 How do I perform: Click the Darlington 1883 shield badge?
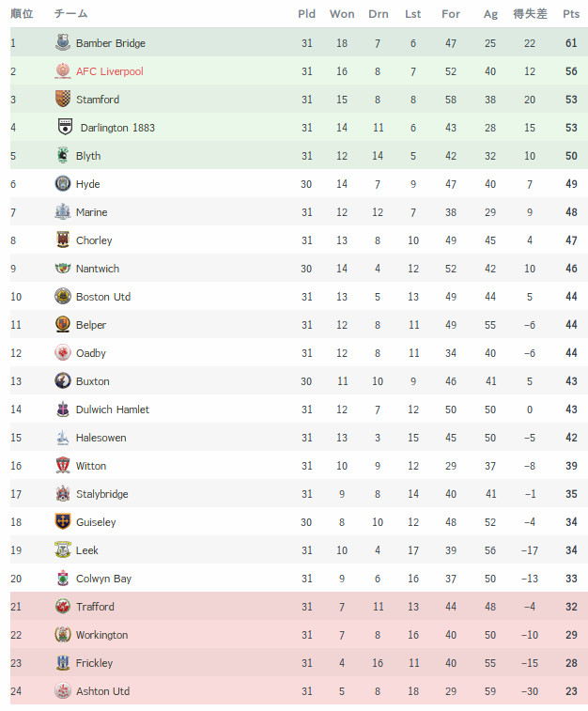click(66, 127)
